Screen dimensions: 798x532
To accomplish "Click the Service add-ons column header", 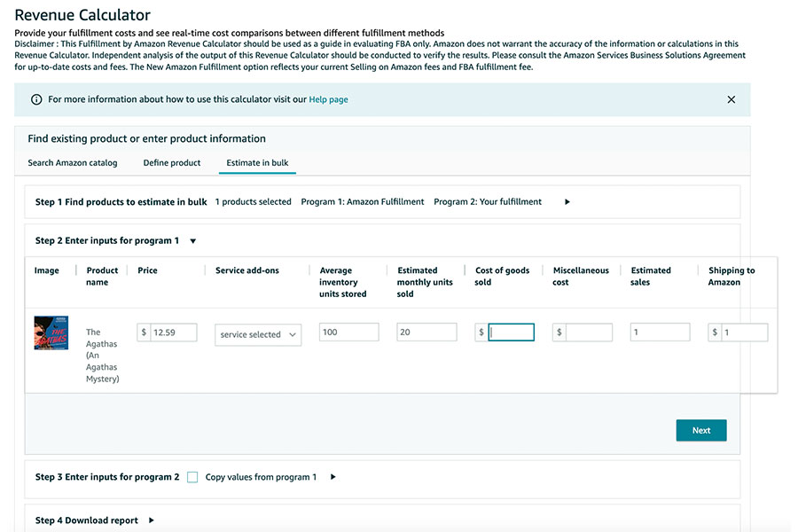I will pyautogui.click(x=246, y=270).
